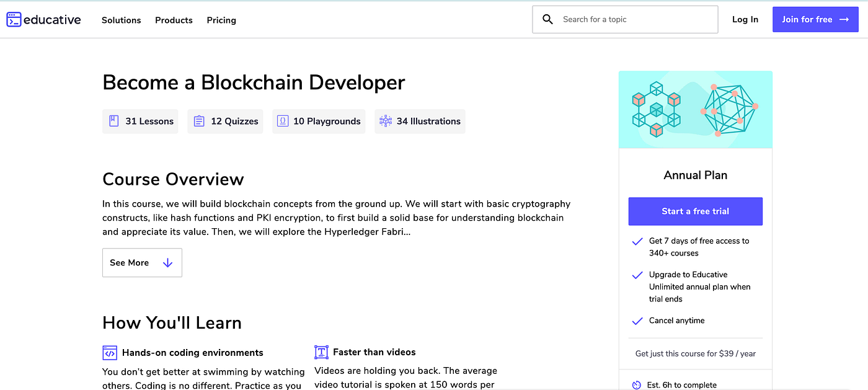Click the search magnifier icon
The image size is (868, 390).
(x=547, y=19)
